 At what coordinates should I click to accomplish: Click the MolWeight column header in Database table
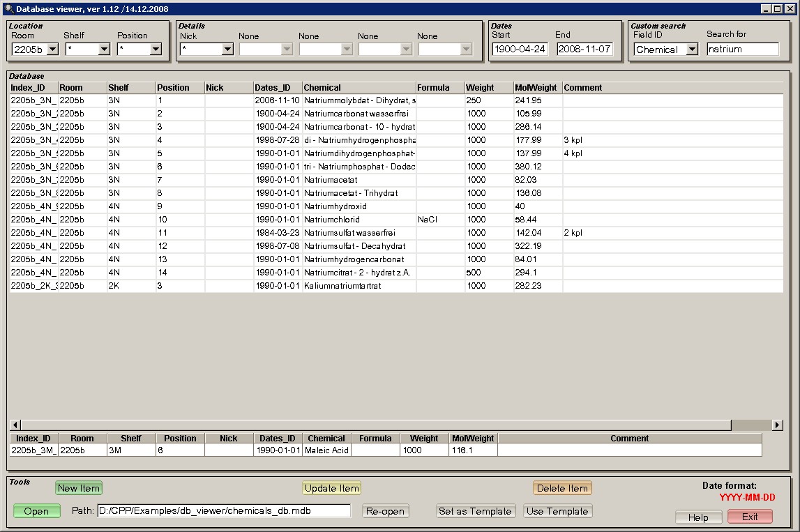(x=538, y=88)
